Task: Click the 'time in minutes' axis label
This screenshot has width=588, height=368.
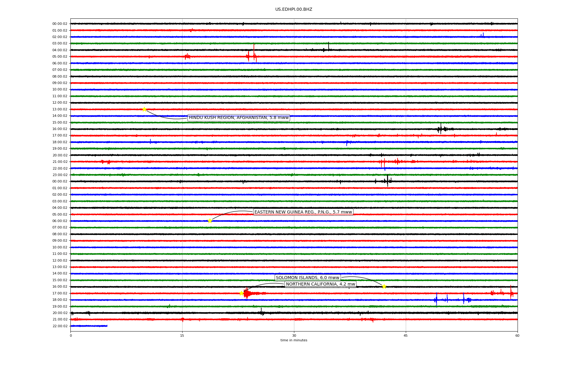Action: 294,340
